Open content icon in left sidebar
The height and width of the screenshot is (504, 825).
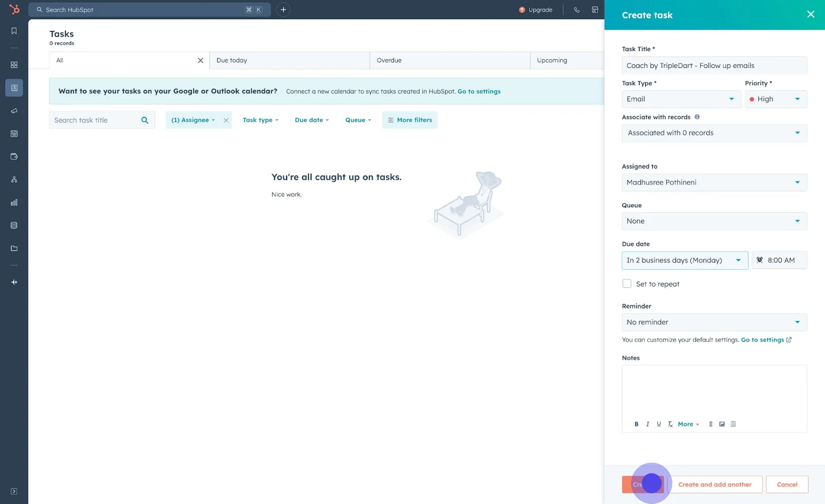(x=14, y=133)
